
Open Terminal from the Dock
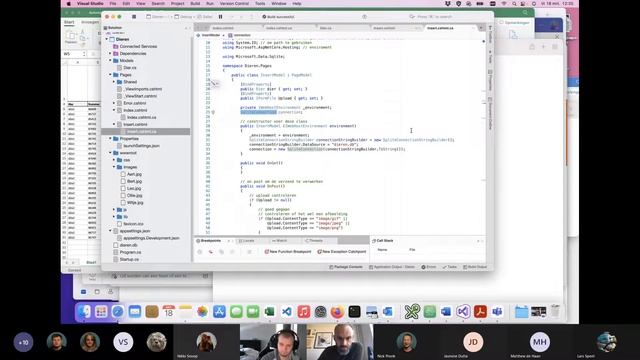click(x=354, y=312)
